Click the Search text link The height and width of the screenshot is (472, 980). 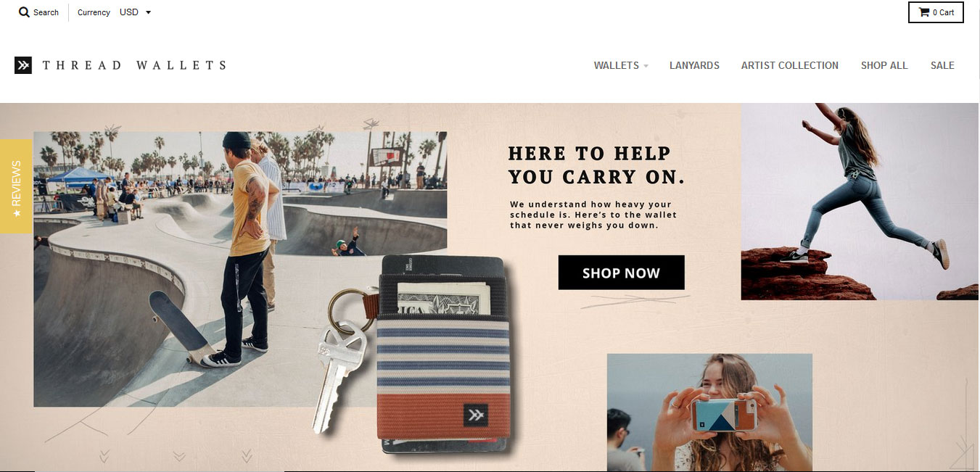coord(46,12)
